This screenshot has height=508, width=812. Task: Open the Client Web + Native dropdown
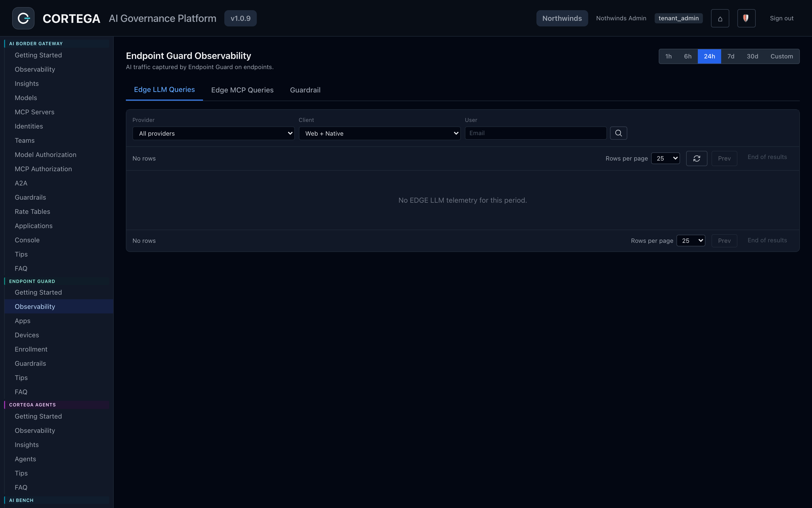coord(380,133)
